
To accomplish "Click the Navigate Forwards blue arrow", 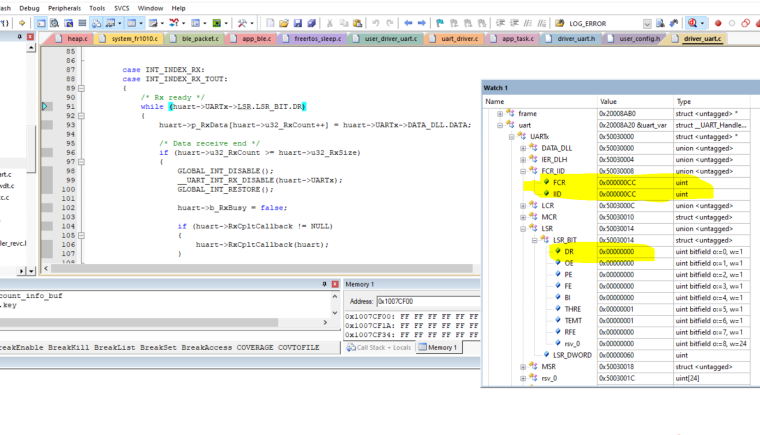I will [422, 23].
